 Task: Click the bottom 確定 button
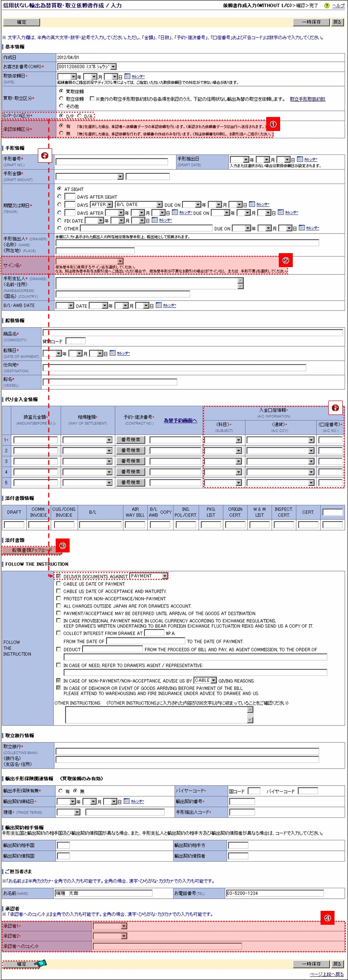[x=21, y=964]
